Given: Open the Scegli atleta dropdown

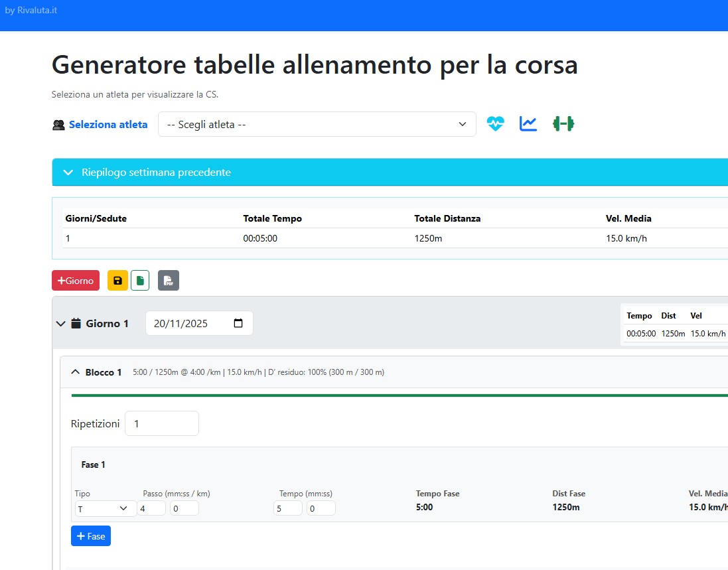Looking at the screenshot, I should 317,124.
